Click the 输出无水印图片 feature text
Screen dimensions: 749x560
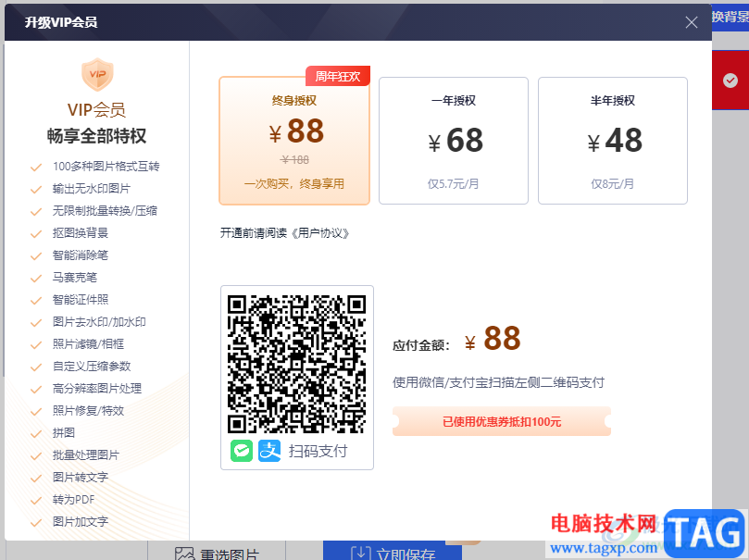pos(92,189)
